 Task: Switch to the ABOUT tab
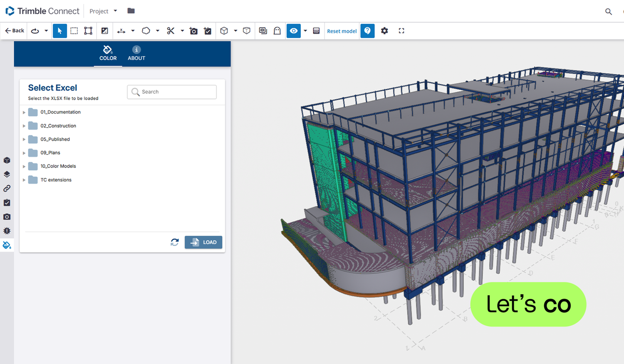[136, 53]
